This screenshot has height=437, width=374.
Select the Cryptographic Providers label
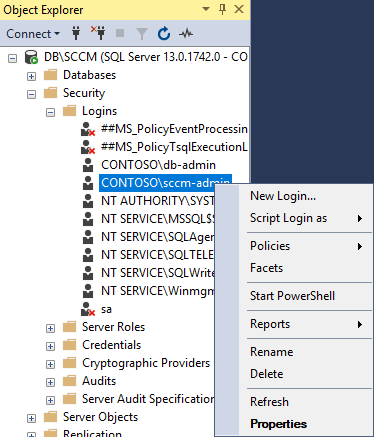tap(146, 363)
